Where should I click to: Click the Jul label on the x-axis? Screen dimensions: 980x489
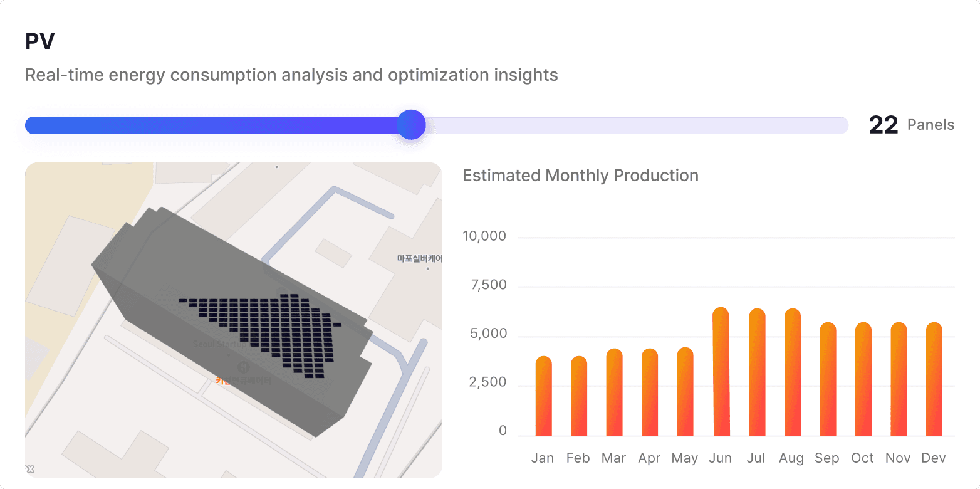[x=756, y=458]
